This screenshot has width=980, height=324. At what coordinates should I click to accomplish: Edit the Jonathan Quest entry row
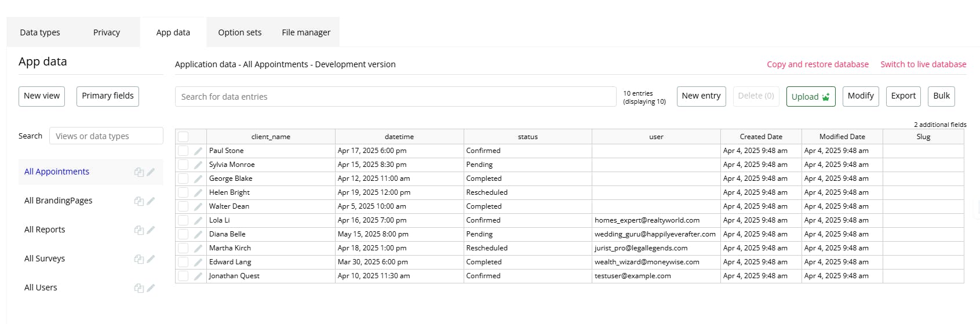coord(198,276)
